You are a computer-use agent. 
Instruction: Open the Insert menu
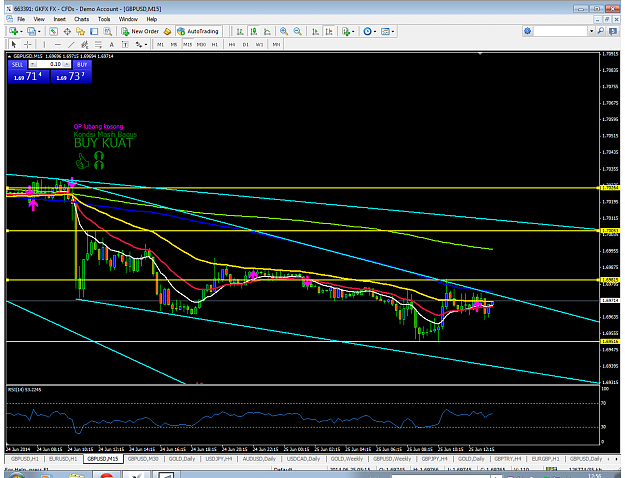pos(59,19)
